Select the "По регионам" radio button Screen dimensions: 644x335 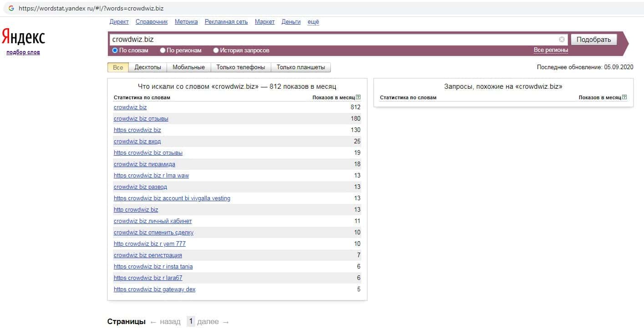tap(163, 51)
